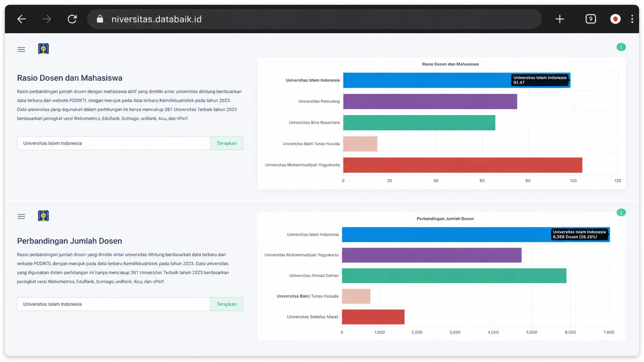
Task: Click Universitas Bakti Tunas Husada label in lecturer chart
Action: pos(307,296)
